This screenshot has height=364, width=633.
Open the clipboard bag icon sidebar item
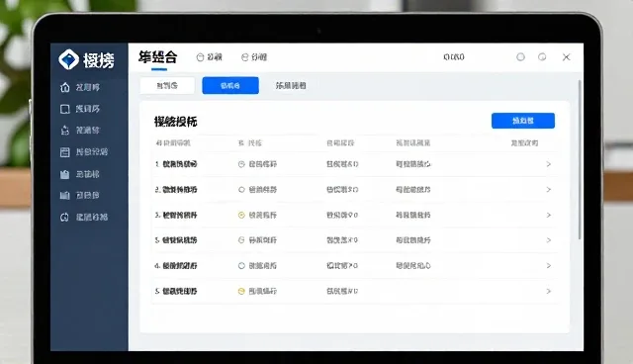click(x=64, y=174)
